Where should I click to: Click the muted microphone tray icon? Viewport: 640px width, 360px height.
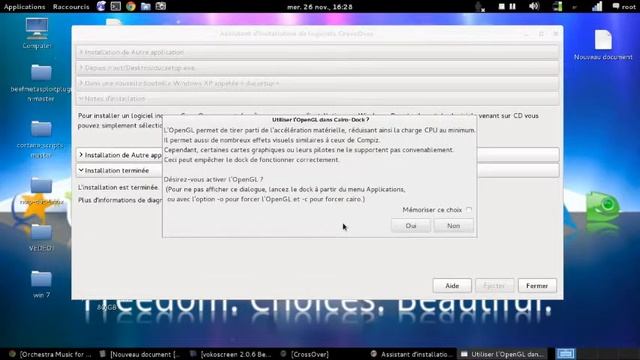click(480, 7)
